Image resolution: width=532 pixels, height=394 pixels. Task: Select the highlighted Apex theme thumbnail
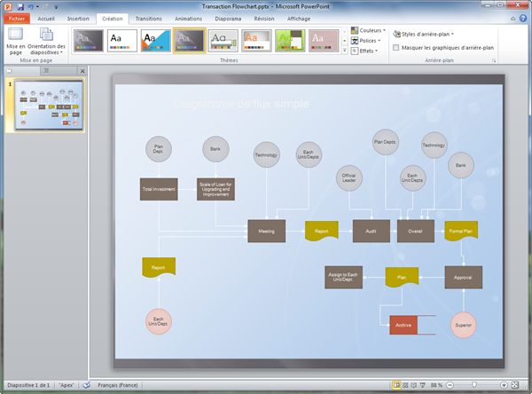tap(190, 41)
